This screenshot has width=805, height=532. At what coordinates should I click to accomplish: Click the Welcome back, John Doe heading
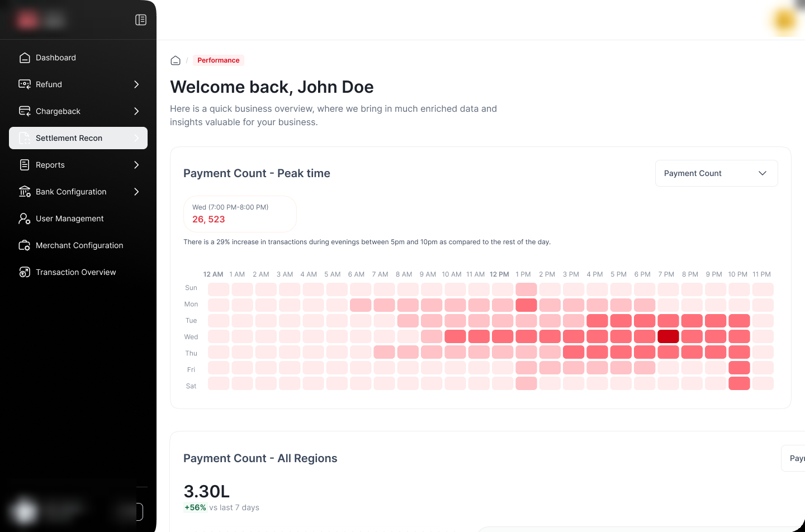(272, 87)
